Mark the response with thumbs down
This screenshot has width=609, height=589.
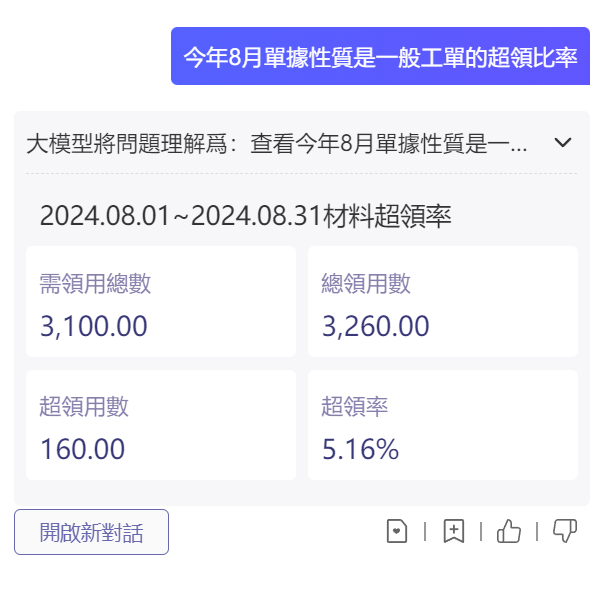coord(565,531)
